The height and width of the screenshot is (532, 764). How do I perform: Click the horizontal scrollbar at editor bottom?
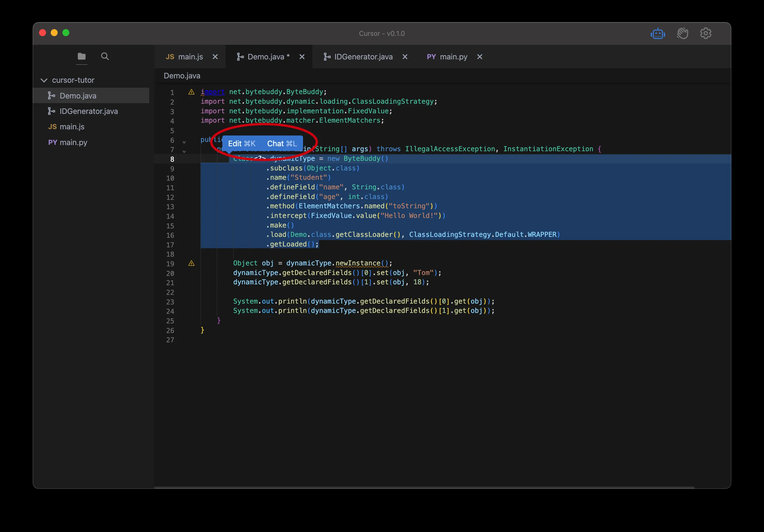click(424, 487)
